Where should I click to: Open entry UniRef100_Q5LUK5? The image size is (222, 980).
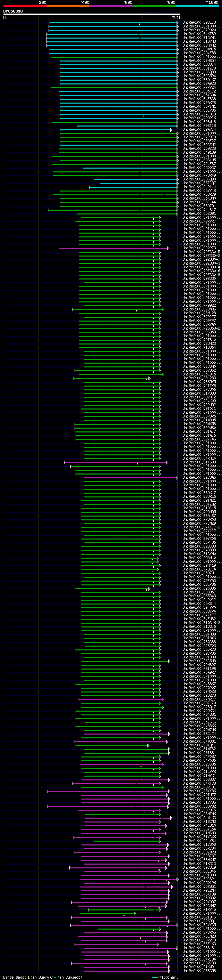pos(199,374)
